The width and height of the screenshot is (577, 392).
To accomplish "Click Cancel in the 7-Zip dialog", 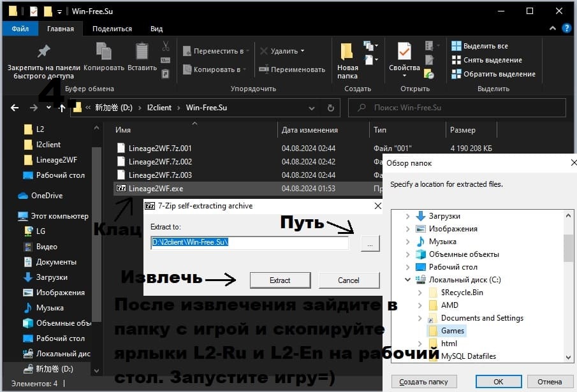I will point(349,280).
